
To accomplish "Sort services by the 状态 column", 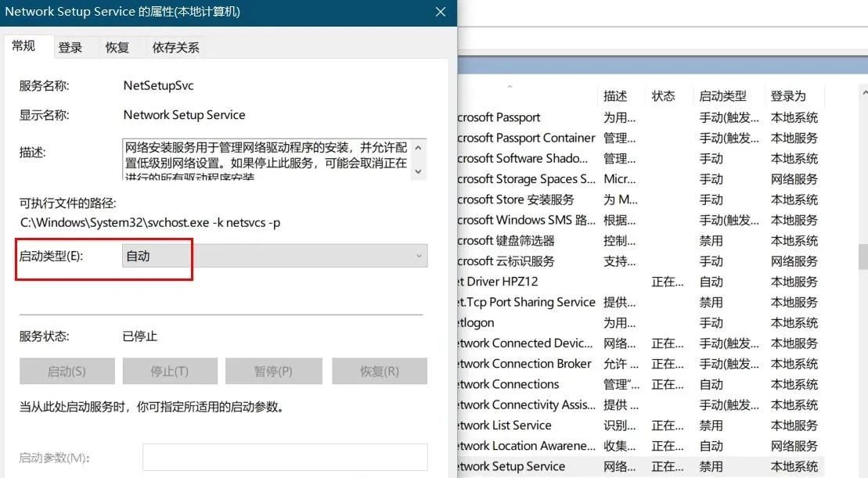I will pos(664,95).
